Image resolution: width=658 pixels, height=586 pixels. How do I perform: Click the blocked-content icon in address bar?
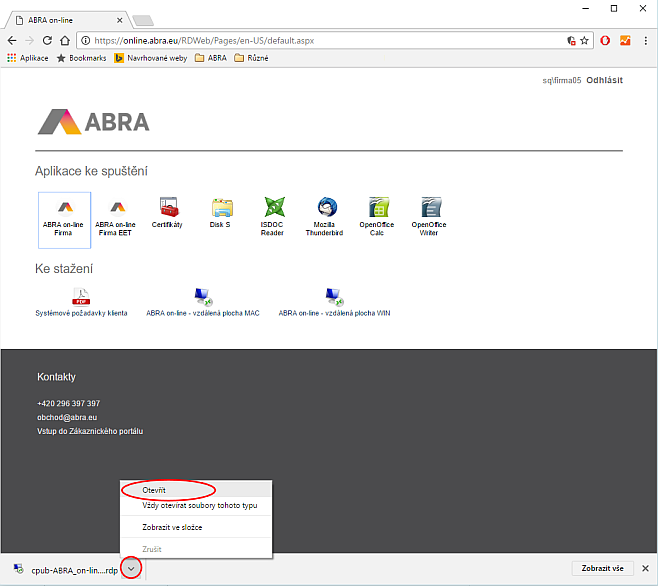[x=571, y=40]
